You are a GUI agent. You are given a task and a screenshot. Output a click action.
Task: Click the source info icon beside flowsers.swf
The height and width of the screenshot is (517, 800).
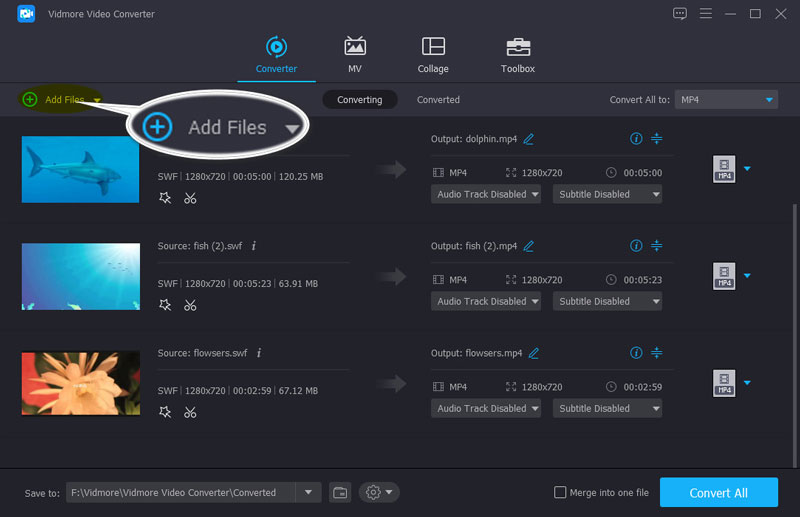click(259, 353)
